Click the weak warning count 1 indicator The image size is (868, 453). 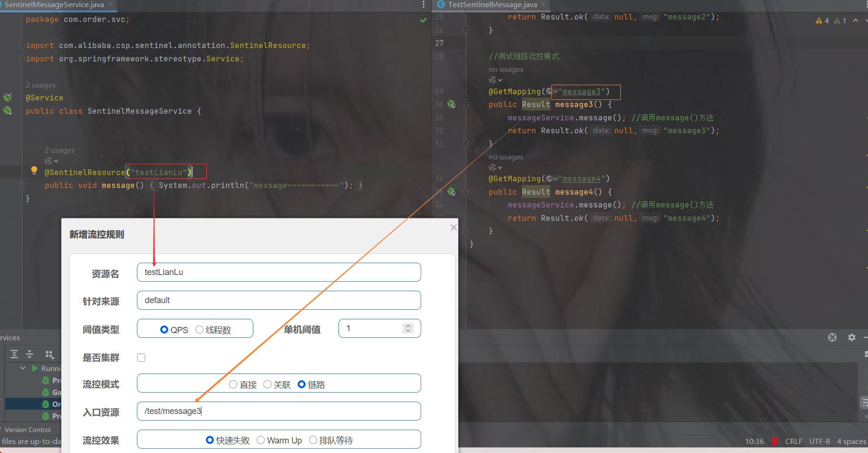tap(840, 20)
